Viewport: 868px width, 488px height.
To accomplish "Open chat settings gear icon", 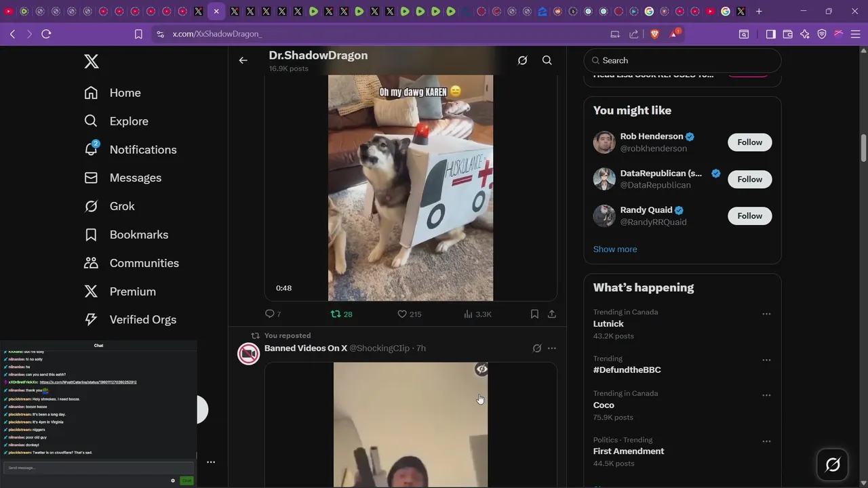I will pos(173,481).
